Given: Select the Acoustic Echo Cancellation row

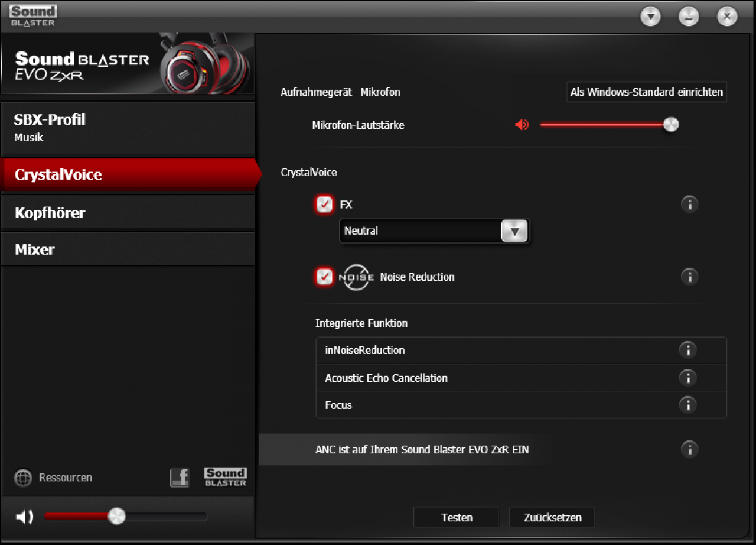Looking at the screenshot, I should tap(521, 378).
